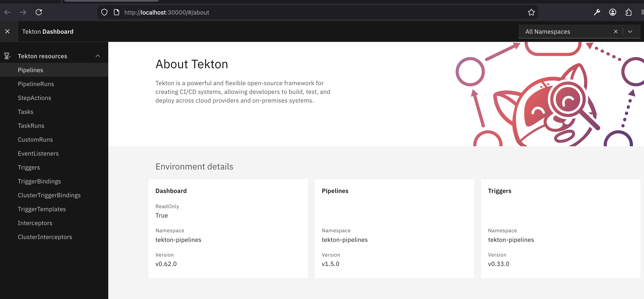Collapse the Tekton resources section
The image size is (644, 299).
pos(98,56)
